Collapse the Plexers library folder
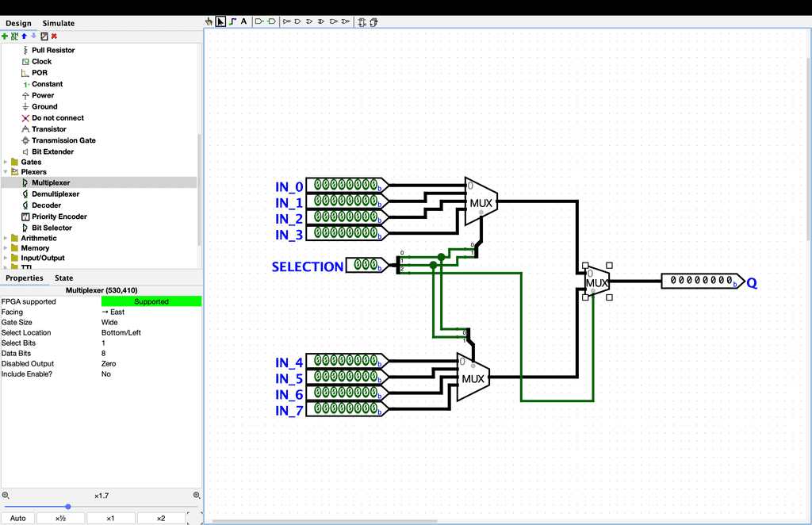The height and width of the screenshot is (525, 812). (6, 172)
